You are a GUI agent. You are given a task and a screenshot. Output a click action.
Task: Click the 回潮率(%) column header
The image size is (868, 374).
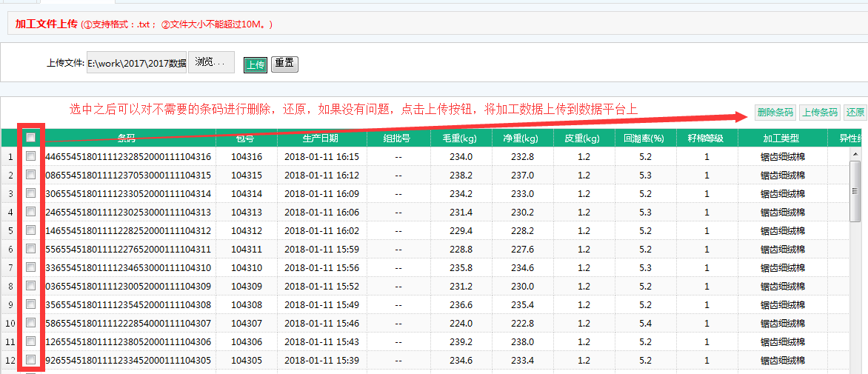pyautogui.click(x=645, y=138)
